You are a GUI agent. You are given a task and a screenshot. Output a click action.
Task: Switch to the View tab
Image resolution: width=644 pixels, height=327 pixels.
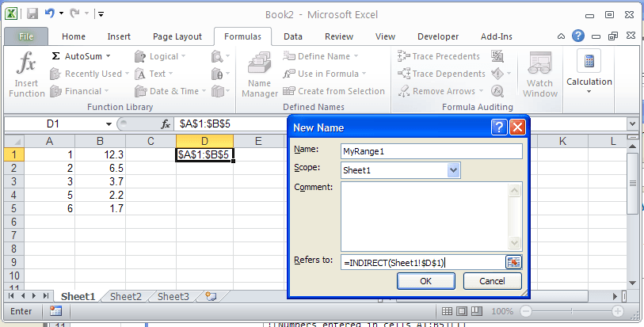pos(385,36)
